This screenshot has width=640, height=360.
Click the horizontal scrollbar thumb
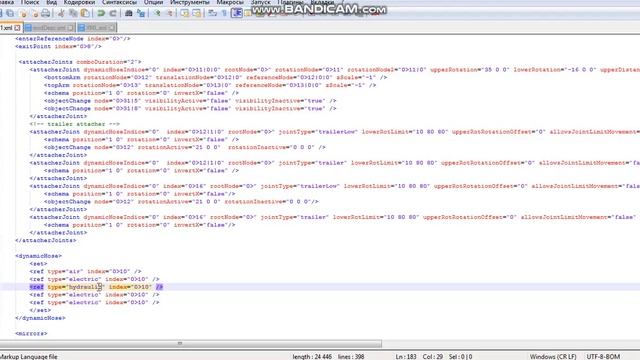click(x=191, y=343)
